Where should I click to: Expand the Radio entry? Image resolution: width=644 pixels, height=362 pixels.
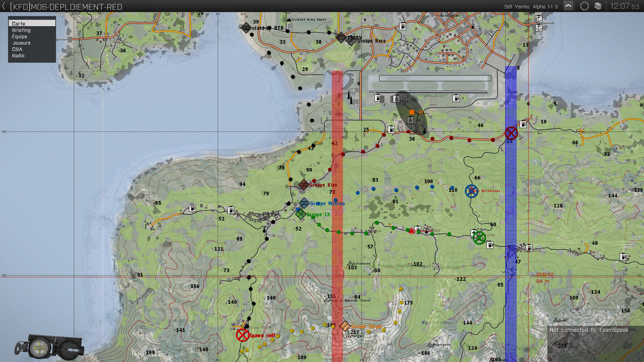pos(18,56)
